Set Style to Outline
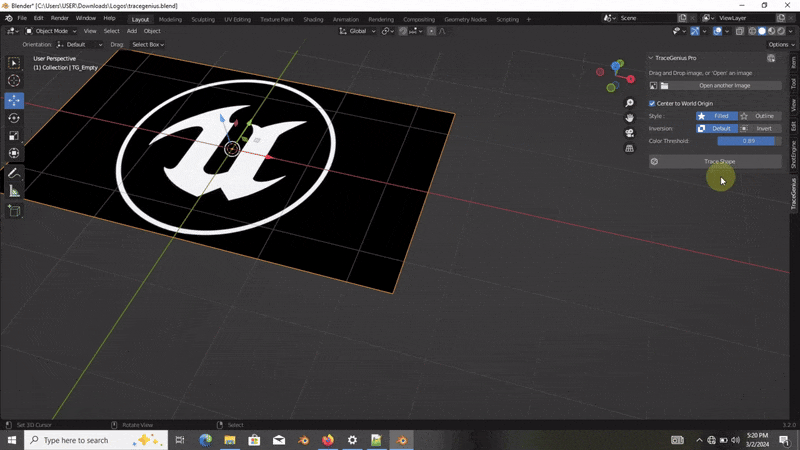Screen dimensions: 800x450 [760, 116]
